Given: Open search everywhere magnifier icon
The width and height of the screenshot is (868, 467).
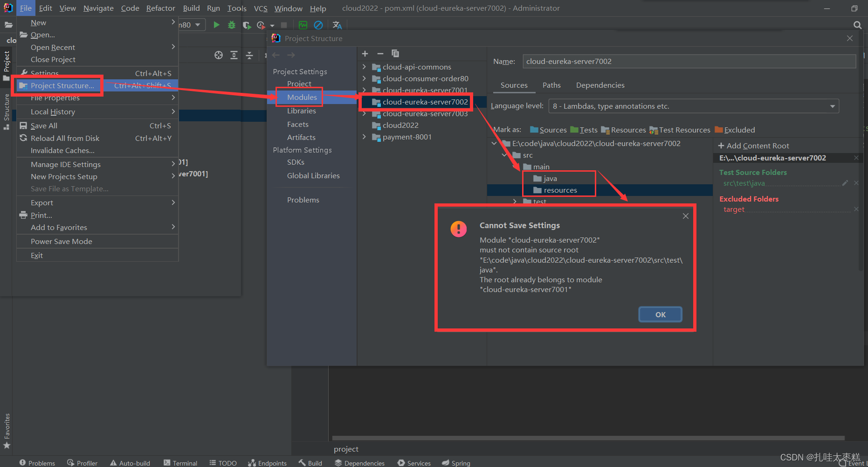Looking at the screenshot, I should (x=857, y=25).
